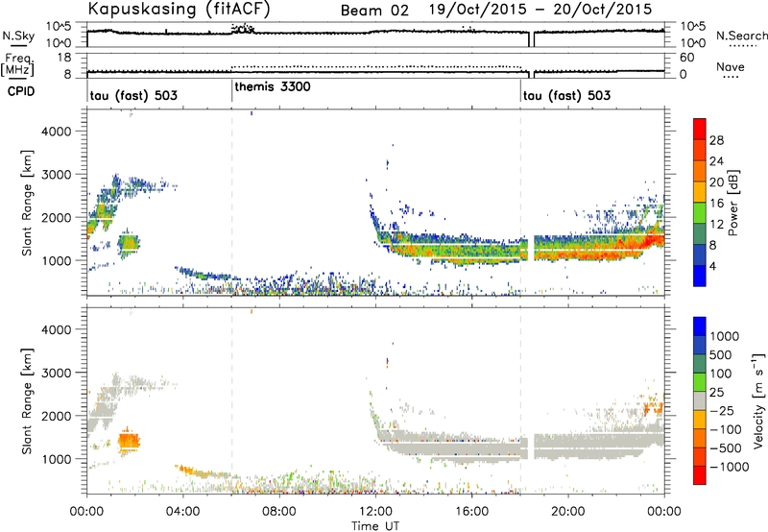
Task: Click the '16' tick on Power scale
Action: click(x=716, y=204)
